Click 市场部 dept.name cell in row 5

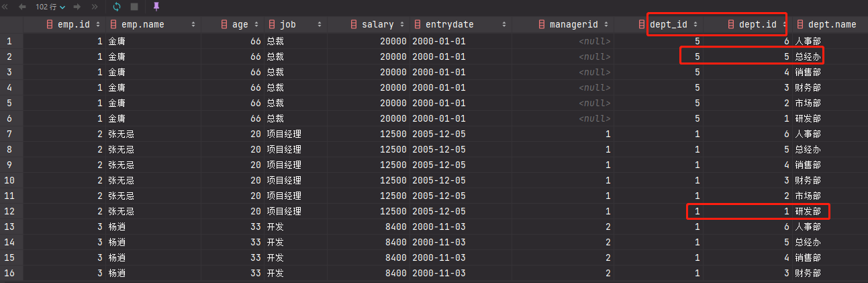[830, 103]
